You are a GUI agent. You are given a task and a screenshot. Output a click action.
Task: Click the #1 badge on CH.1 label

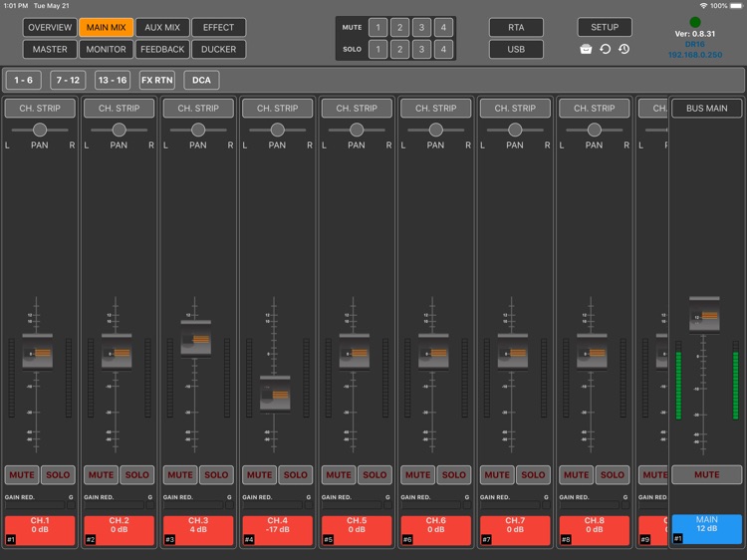tap(11, 539)
